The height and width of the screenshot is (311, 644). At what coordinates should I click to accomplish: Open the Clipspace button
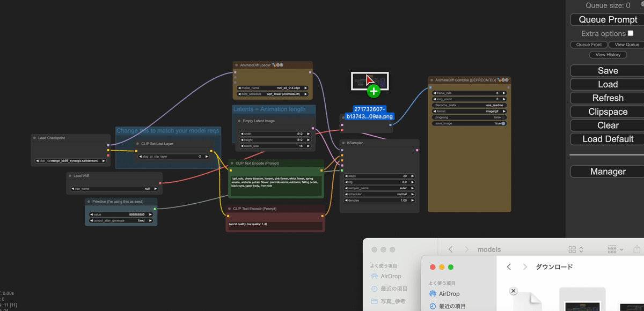(608, 112)
